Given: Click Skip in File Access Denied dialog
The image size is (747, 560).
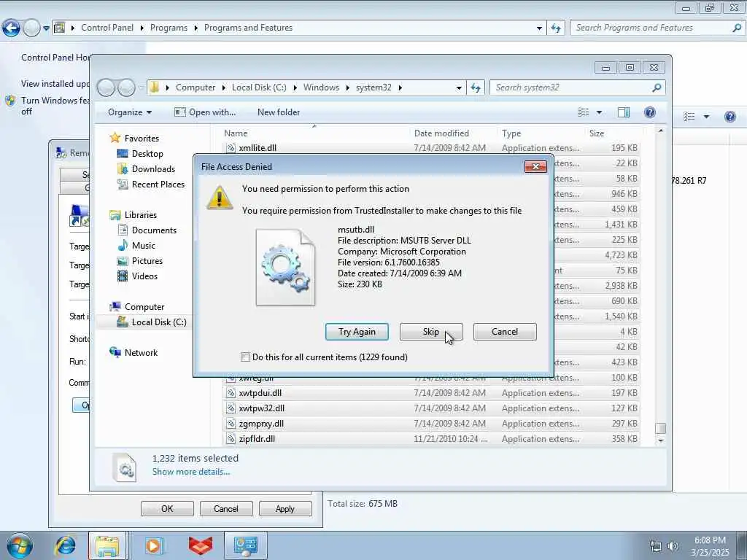Looking at the screenshot, I should pos(431,332).
